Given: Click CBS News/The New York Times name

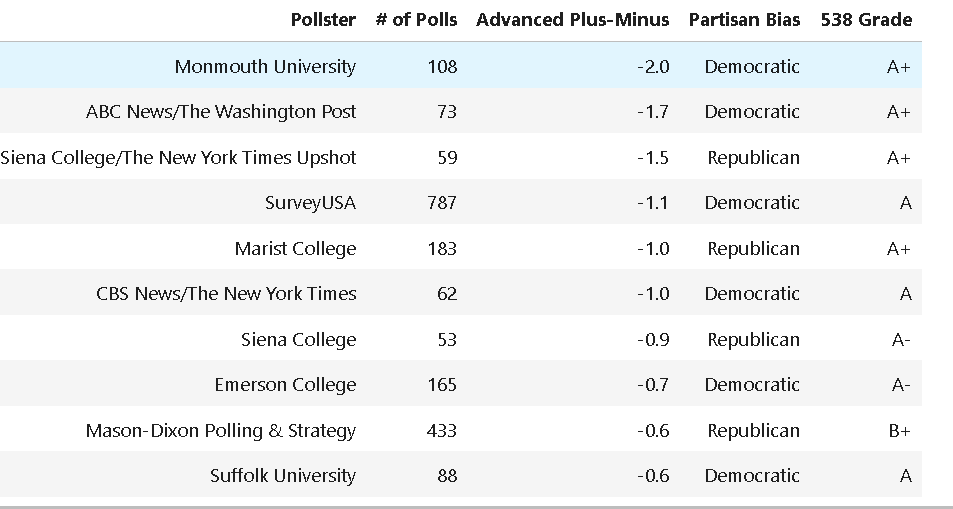Looking at the screenshot, I should (x=226, y=294).
